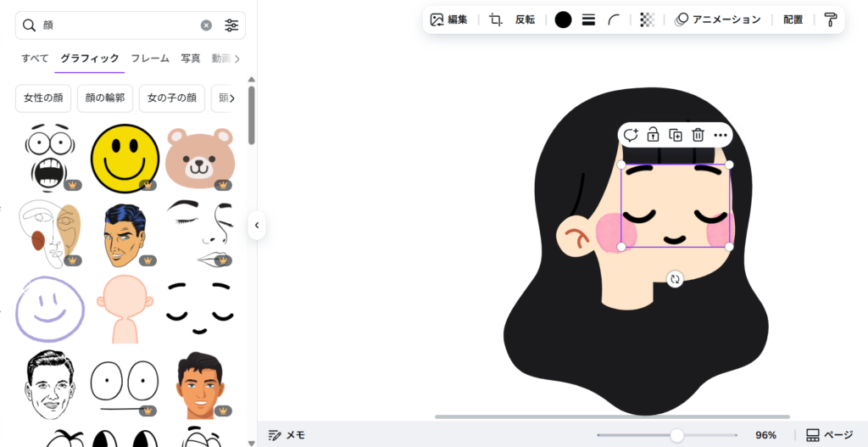This screenshot has width=868, height=447.
Task: Add the abstract line art face graphic
Action: (x=50, y=234)
